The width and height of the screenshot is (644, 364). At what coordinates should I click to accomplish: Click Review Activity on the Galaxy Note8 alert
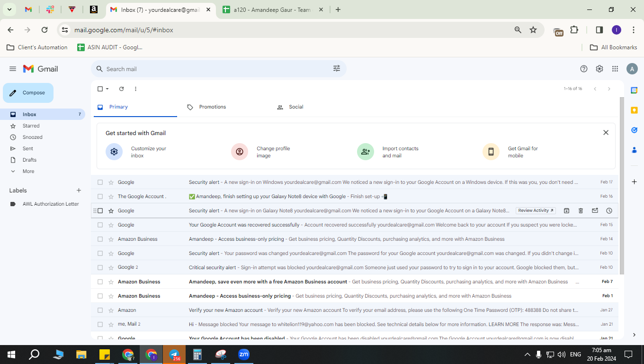pyautogui.click(x=536, y=210)
